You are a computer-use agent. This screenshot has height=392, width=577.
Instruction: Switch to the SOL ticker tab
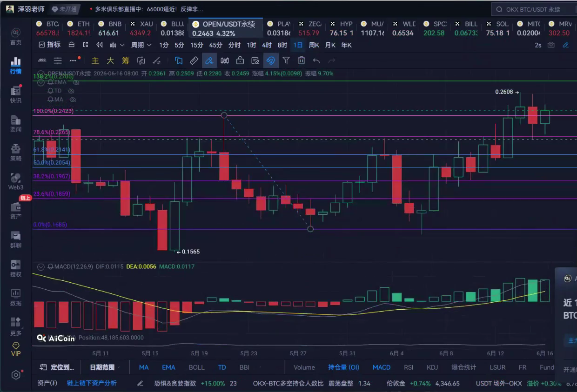[497, 28]
